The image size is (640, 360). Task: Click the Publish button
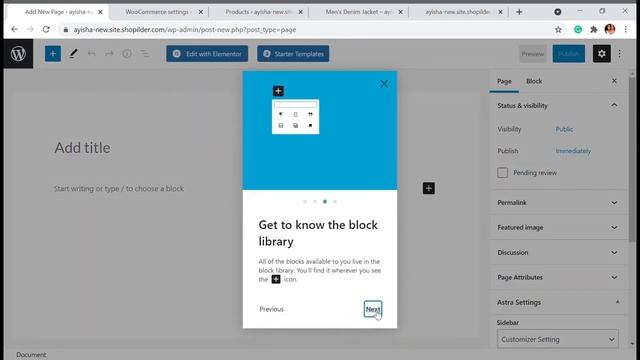coord(569,53)
